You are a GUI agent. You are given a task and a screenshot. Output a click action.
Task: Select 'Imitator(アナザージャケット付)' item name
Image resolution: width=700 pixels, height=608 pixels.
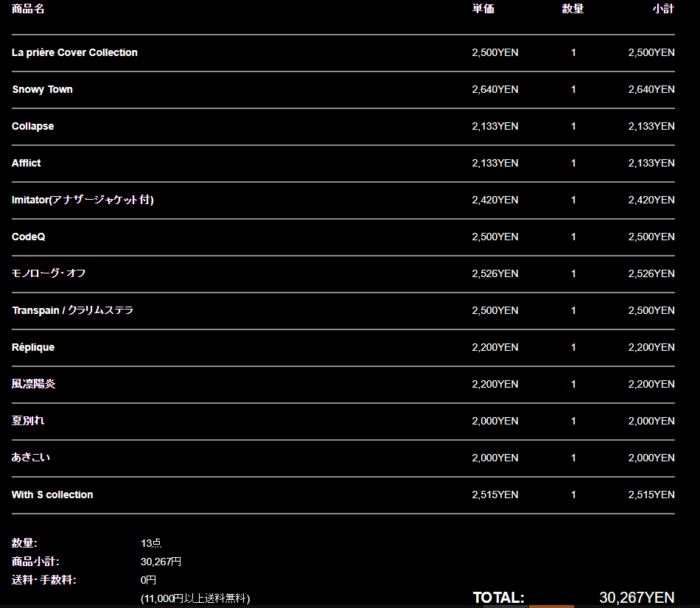point(83,200)
